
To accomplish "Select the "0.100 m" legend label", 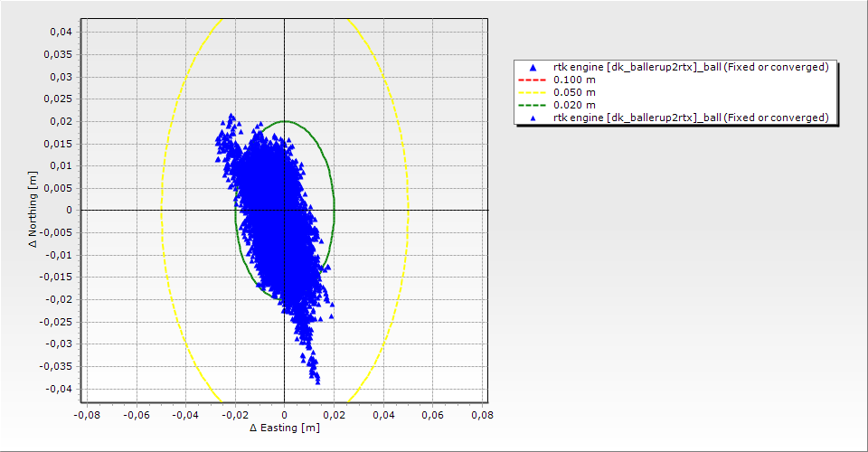I will coord(574,80).
